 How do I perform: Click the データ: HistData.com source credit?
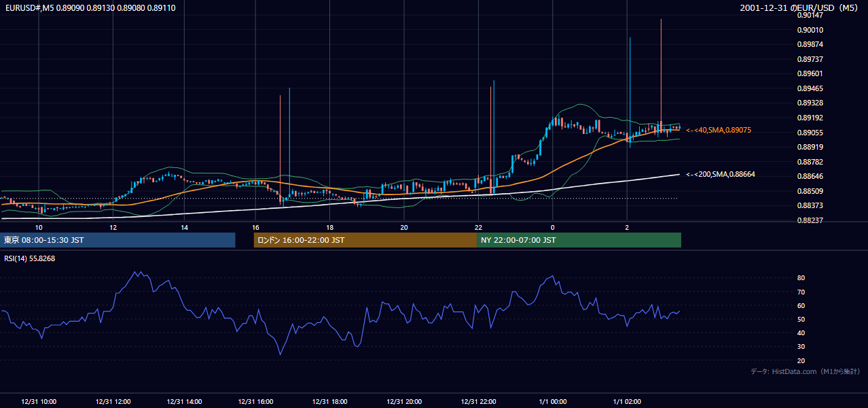click(806, 371)
